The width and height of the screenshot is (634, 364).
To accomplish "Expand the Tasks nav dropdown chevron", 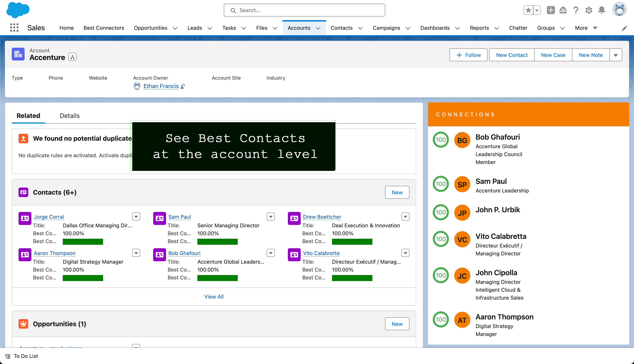I will 244,28.
